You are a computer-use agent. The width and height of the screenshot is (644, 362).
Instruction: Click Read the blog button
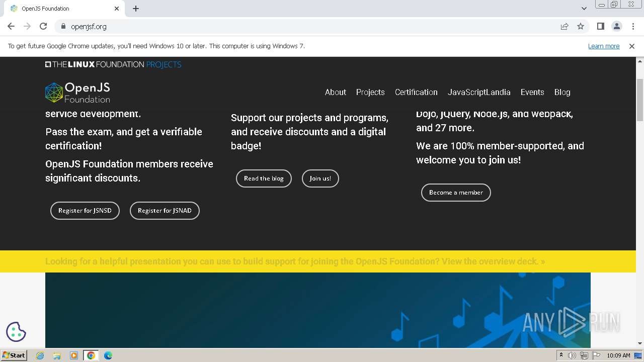click(x=264, y=178)
